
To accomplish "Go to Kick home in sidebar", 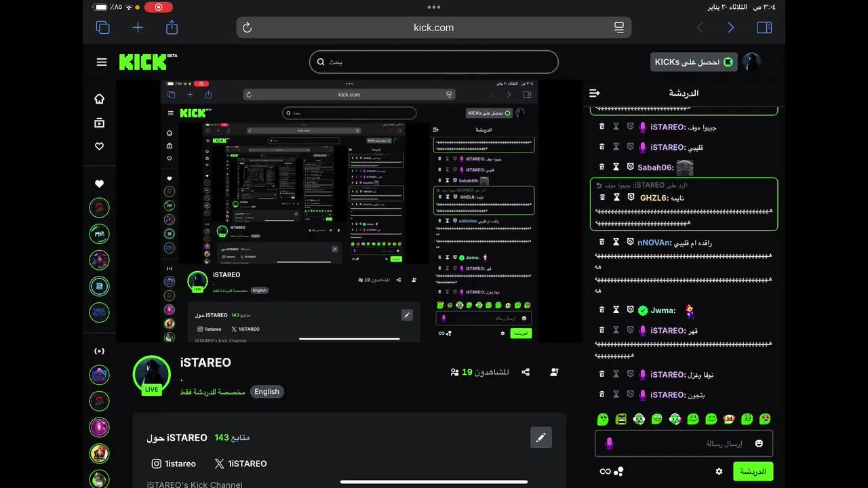I will click(x=100, y=99).
